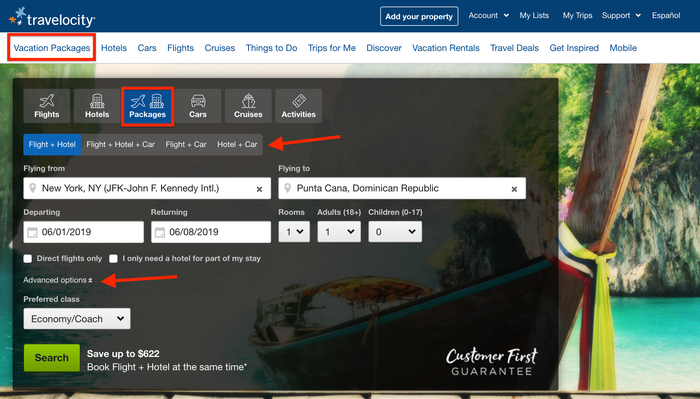The width and height of the screenshot is (700, 399).
Task: Open Trips for Me link
Action: pos(332,48)
